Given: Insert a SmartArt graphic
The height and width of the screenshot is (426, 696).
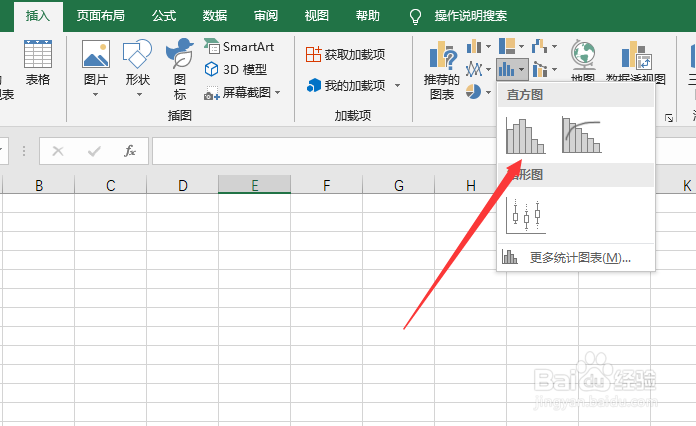Looking at the screenshot, I should pos(239,46).
